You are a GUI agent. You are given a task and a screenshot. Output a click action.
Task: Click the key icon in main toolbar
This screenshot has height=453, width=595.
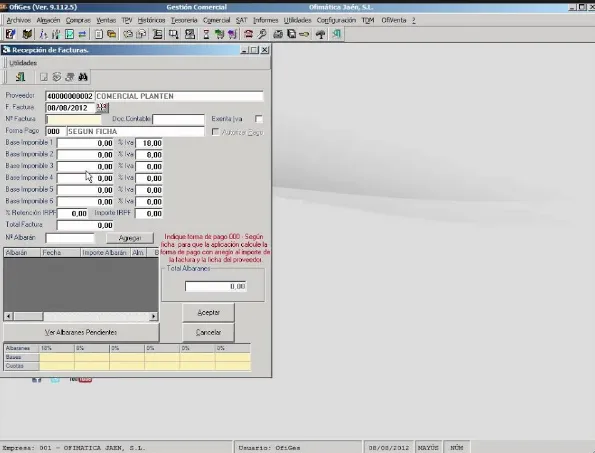(x=304, y=35)
